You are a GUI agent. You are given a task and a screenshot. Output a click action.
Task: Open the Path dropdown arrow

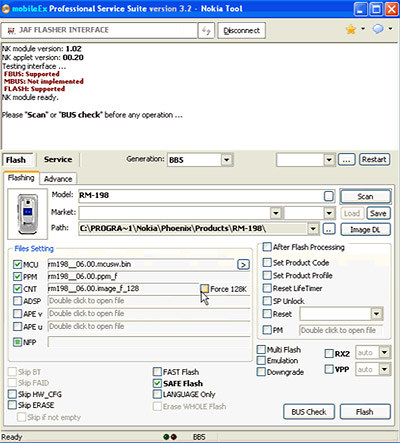coord(313,229)
